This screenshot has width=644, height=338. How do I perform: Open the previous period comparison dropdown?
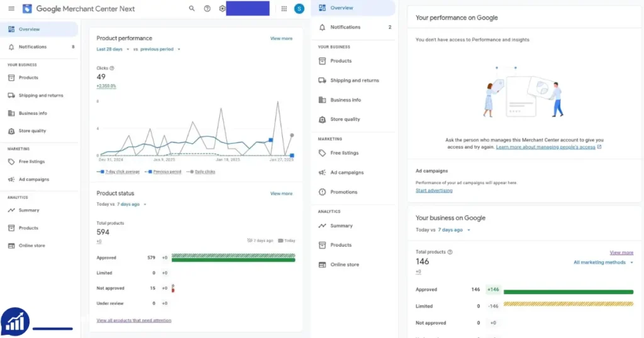(x=160, y=49)
